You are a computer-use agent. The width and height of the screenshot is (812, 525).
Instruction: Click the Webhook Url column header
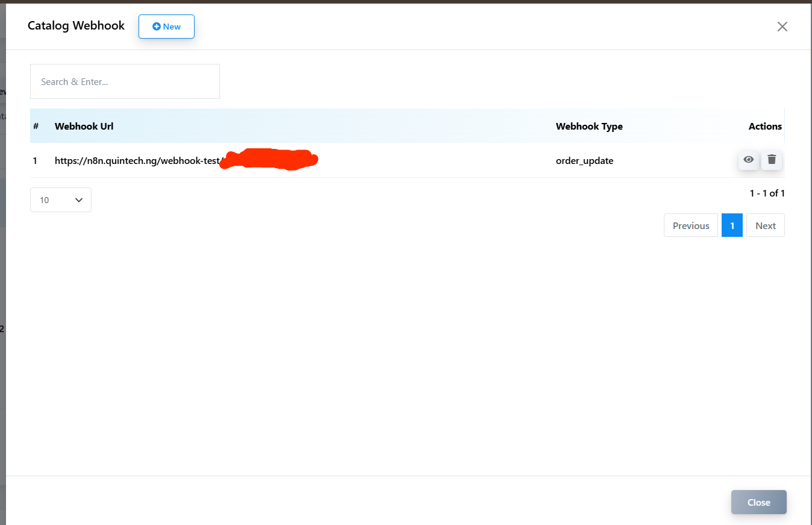84,126
